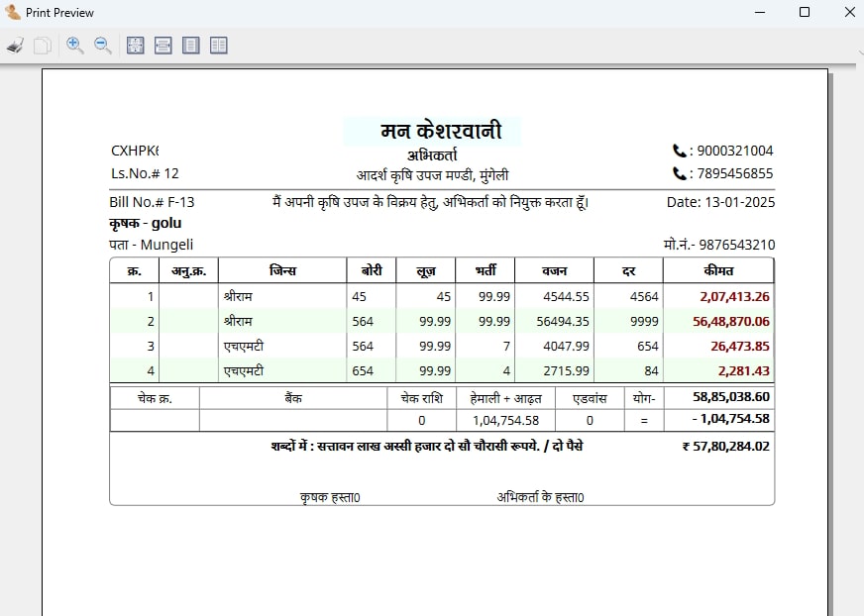Click amount 2,07,413.26 in row 1
Viewport: 864px width, 616px height.
pyautogui.click(x=734, y=296)
